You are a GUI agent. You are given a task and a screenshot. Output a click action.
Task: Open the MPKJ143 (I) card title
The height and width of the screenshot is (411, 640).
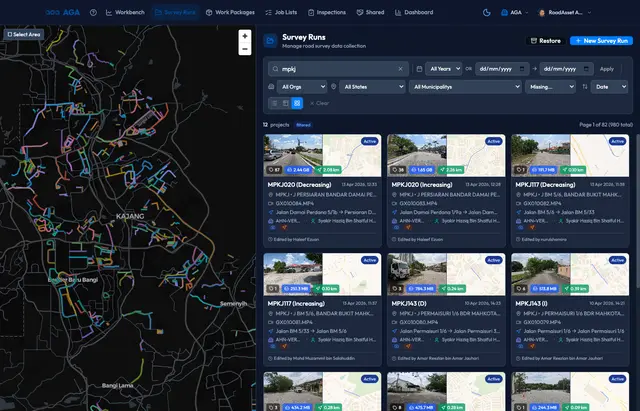pyautogui.click(x=530, y=304)
